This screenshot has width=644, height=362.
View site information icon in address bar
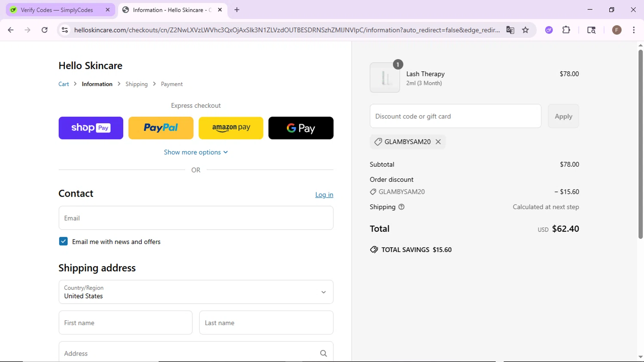tap(65, 30)
